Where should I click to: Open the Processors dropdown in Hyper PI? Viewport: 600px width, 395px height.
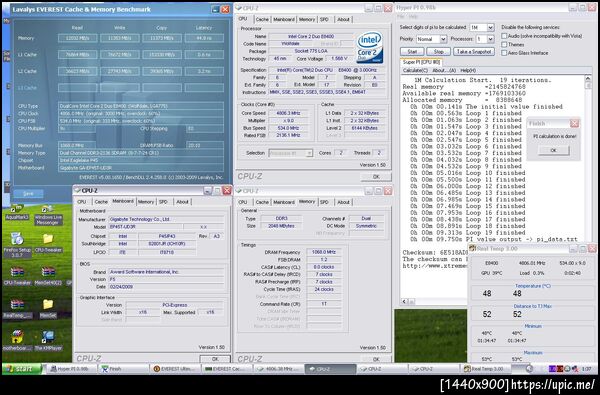pos(490,39)
